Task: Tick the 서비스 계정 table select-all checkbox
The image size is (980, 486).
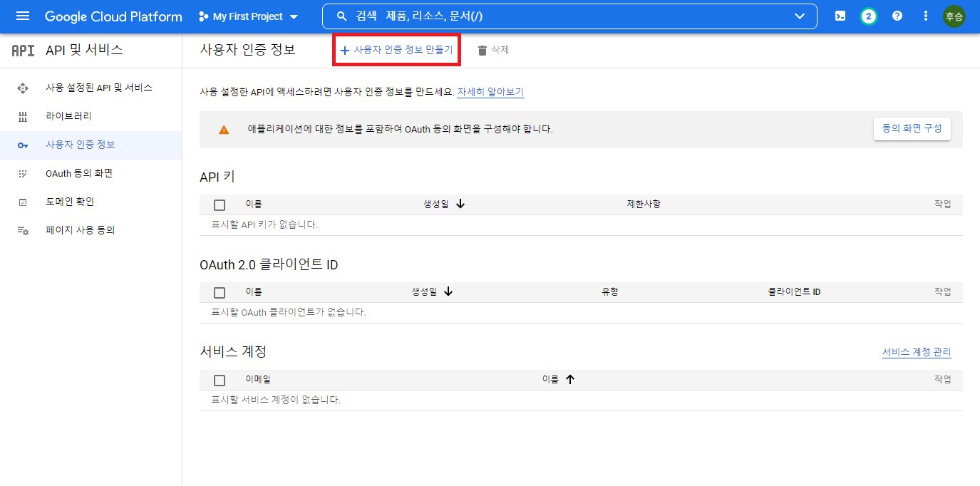Action: (x=220, y=381)
